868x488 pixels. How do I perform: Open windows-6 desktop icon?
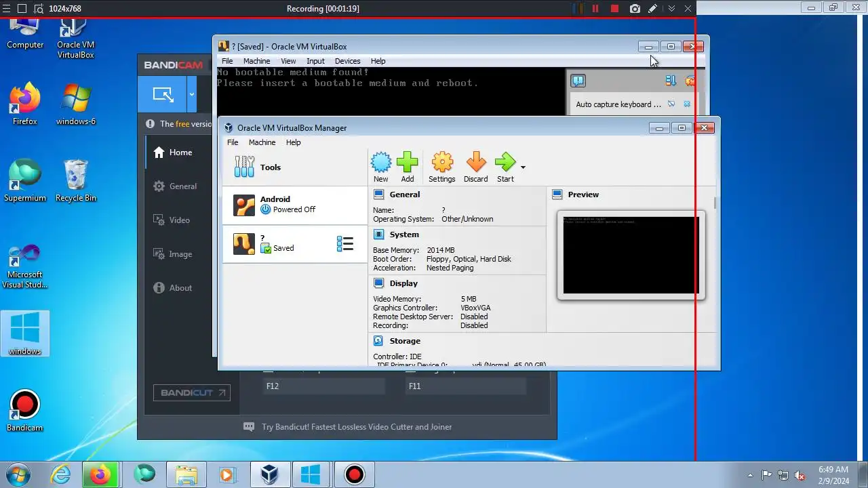[x=76, y=103]
